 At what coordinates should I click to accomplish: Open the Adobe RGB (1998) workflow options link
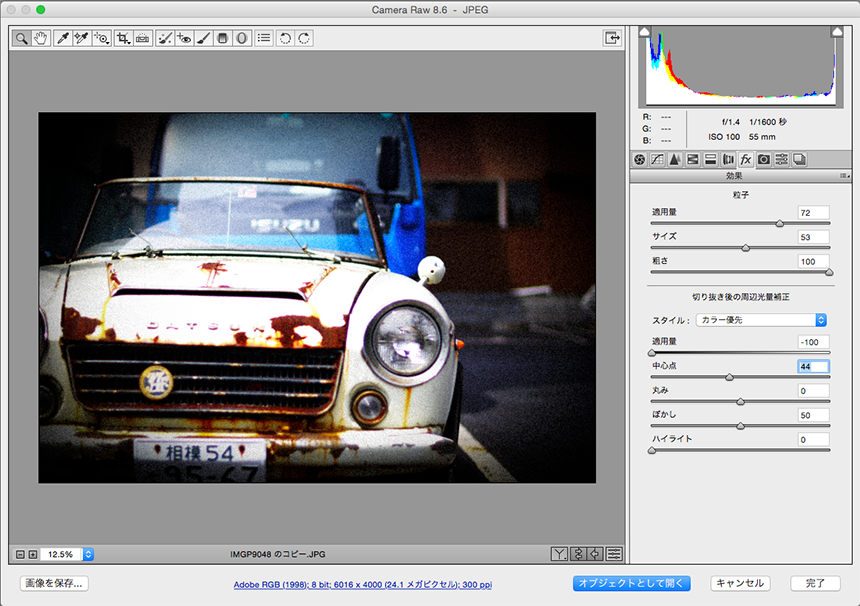(363, 585)
